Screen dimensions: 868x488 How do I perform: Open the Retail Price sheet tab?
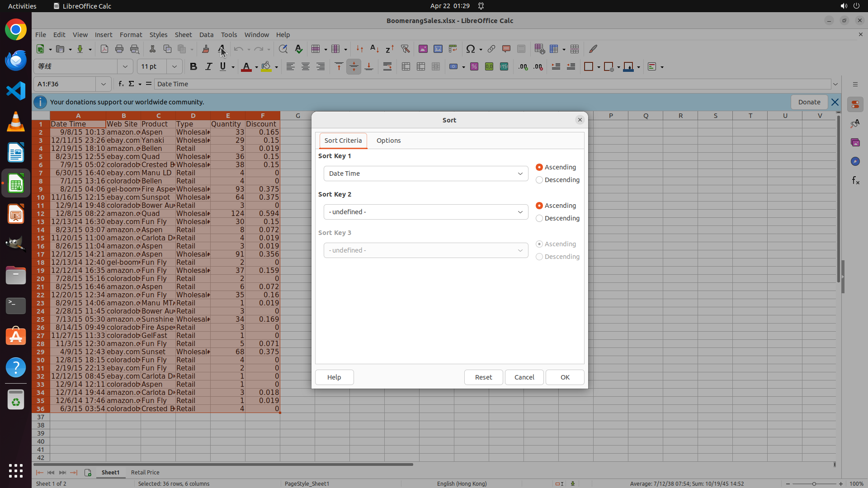(145, 472)
